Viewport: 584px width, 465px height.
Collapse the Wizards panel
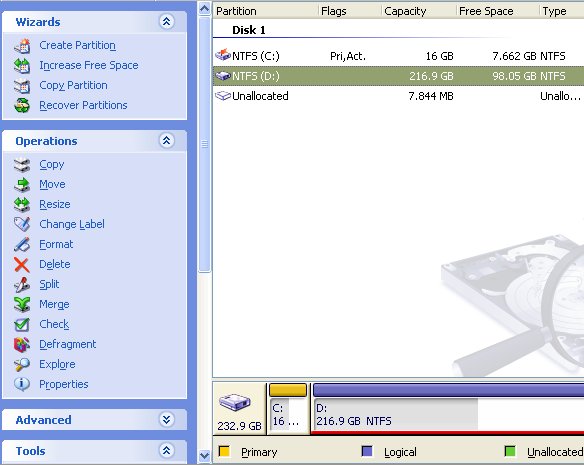pos(166,22)
